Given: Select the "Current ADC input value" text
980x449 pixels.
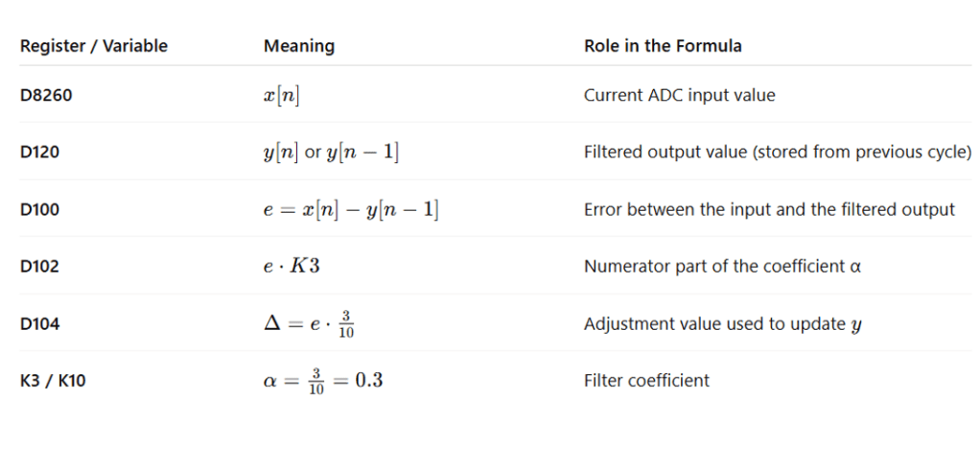Looking at the screenshot, I should click(x=679, y=96).
